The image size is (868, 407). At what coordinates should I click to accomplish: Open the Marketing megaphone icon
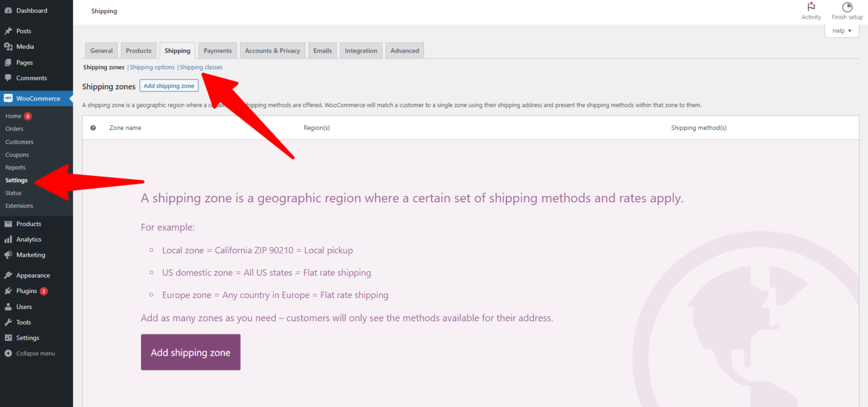click(8, 255)
